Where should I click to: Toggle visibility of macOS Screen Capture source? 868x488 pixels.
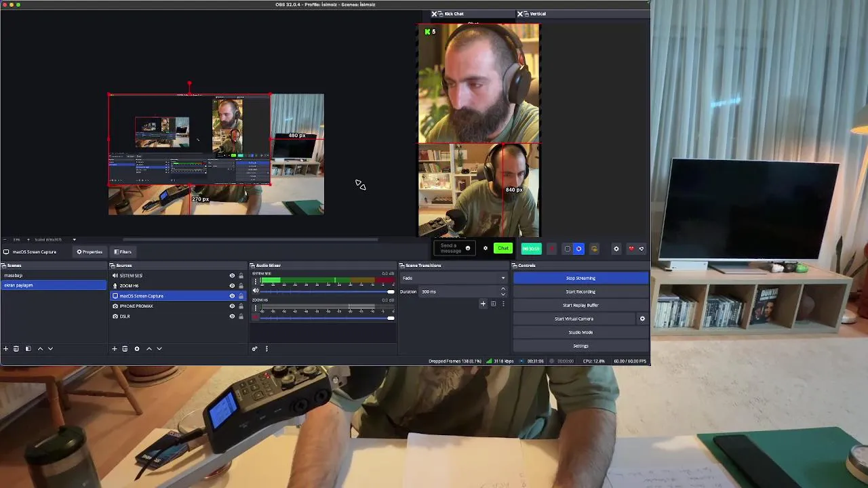pos(232,296)
